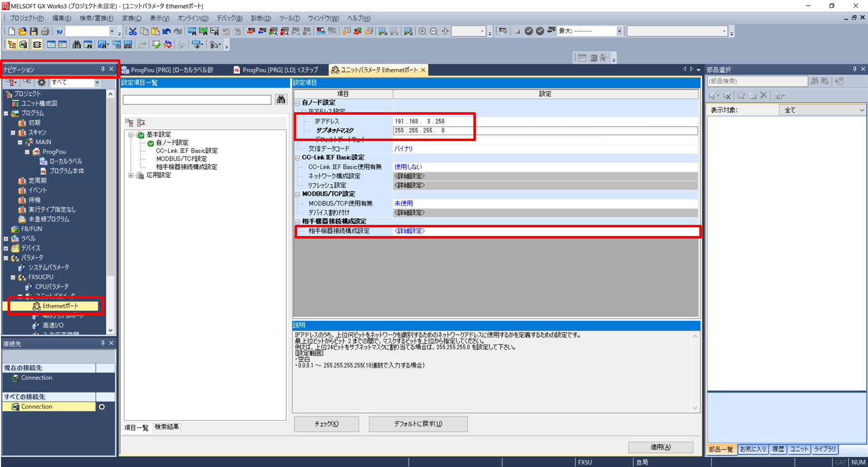Viewport: 868px width, 467px height.
Task: Toggle Element Selection window chip icon
Action: click(37, 45)
